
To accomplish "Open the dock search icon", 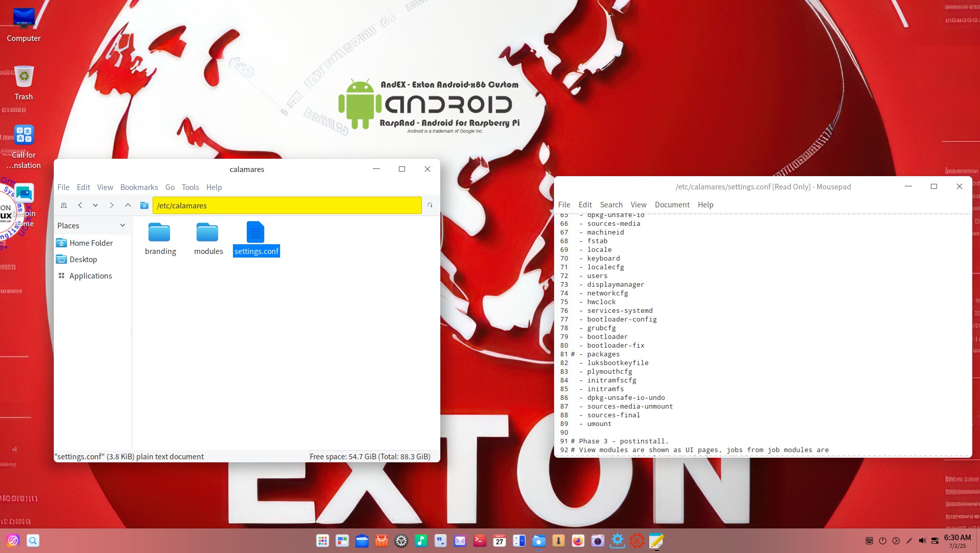I will pyautogui.click(x=33, y=541).
